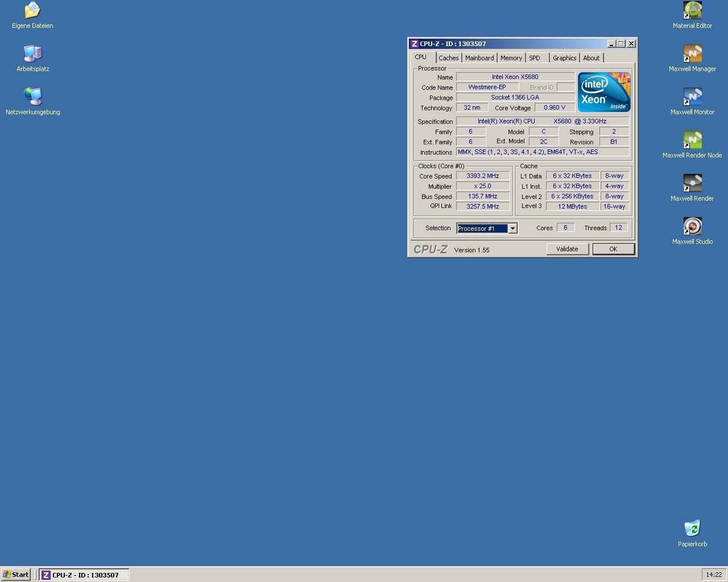Select the Papierkorb recycle bin icon
Viewport: 728px width, 582px height.
[692, 534]
